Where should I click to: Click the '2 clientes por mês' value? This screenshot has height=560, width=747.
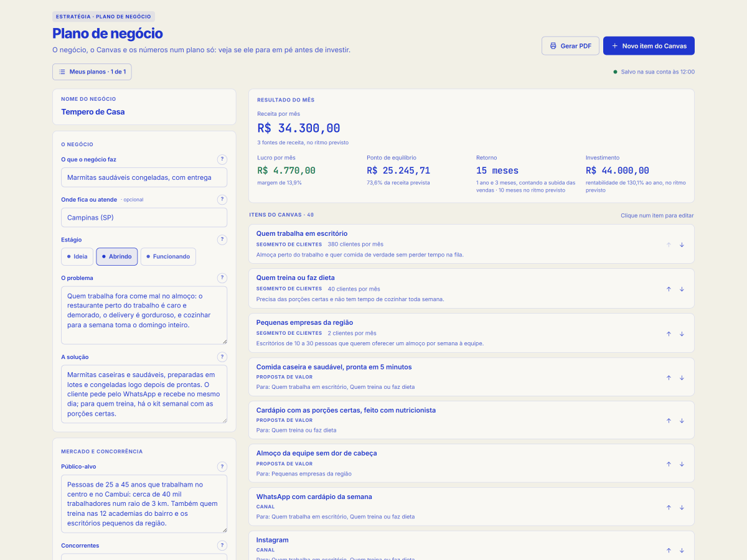352,334
